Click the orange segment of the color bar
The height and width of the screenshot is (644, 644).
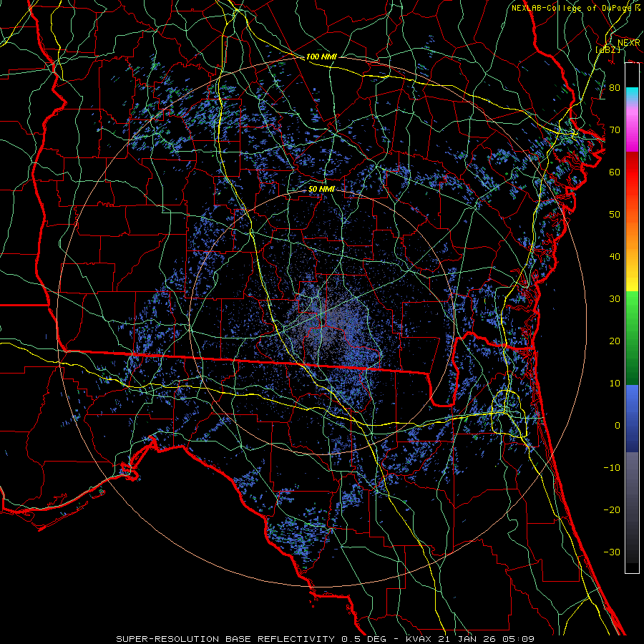(632, 234)
